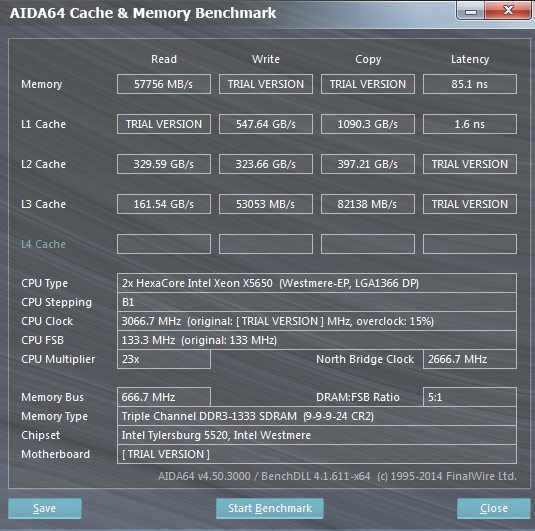
Task: Select L2 Cache Copy 397.21 GB/s
Action: [x=368, y=164]
